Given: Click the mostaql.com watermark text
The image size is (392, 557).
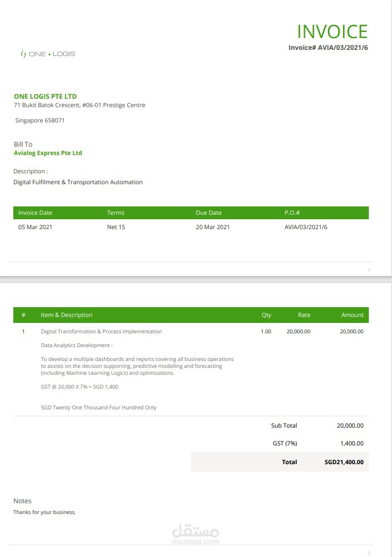Looking at the screenshot, I should coord(196,542).
